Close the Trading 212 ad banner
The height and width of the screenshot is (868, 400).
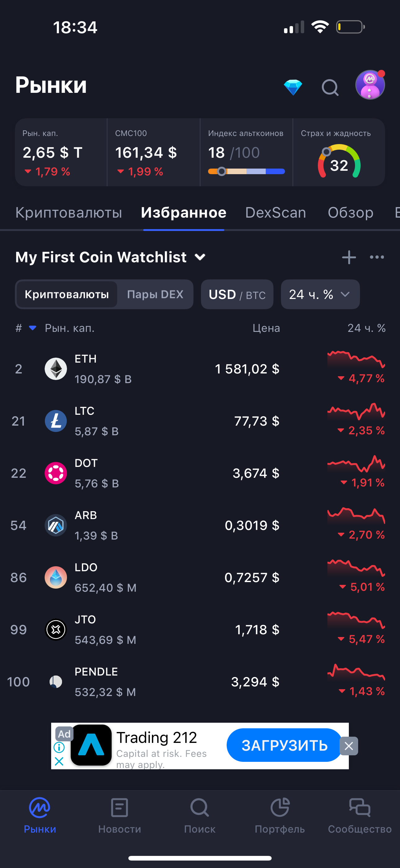(x=349, y=746)
